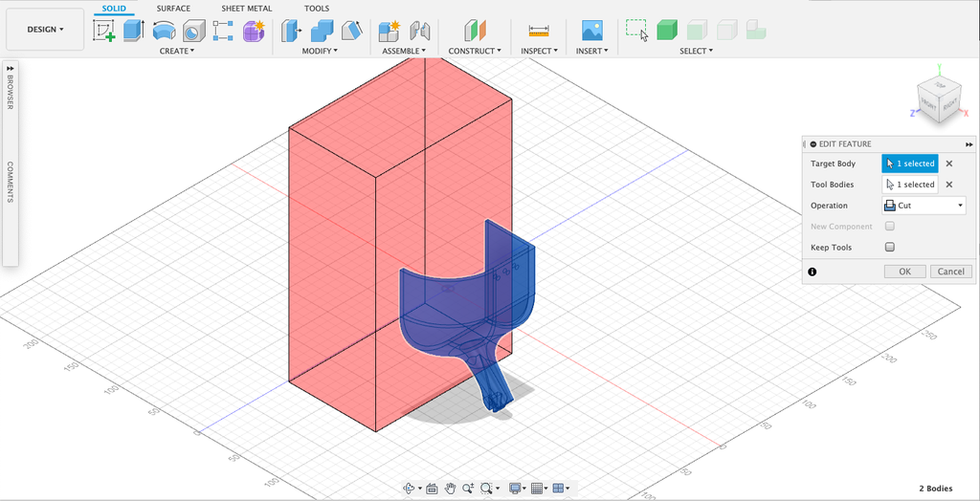Click Cancel in Edit Feature dialog
The height and width of the screenshot is (501, 980).
click(951, 272)
